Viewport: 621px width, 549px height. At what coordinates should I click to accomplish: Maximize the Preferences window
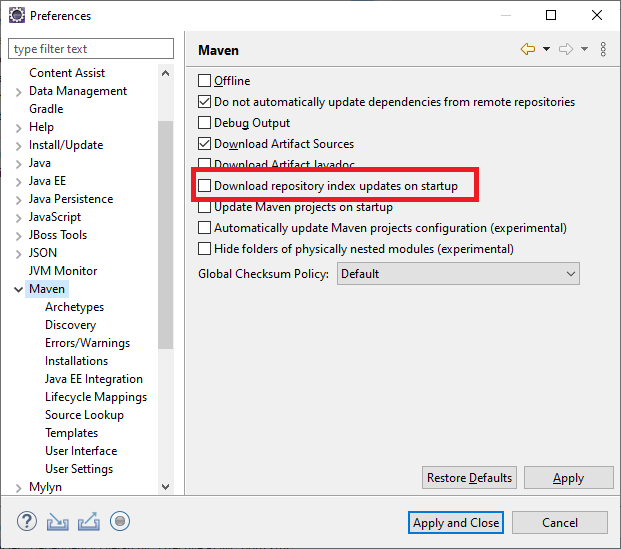click(x=551, y=15)
